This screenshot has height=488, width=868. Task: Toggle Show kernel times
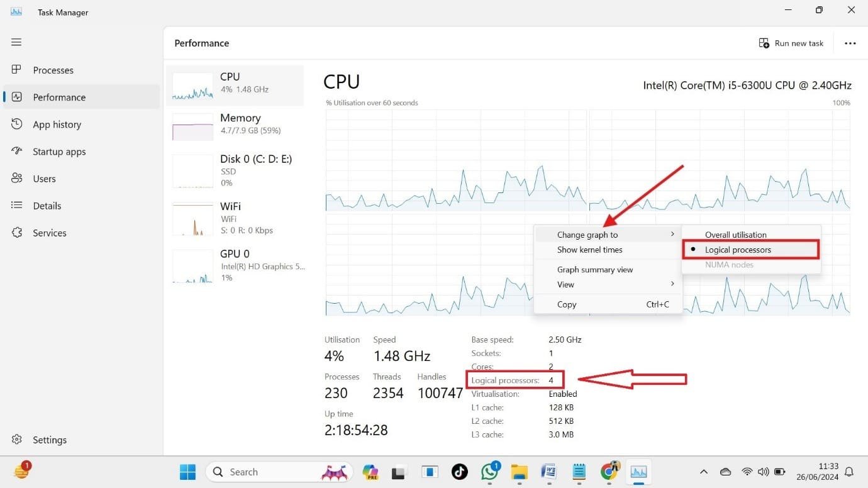(x=589, y=250)
